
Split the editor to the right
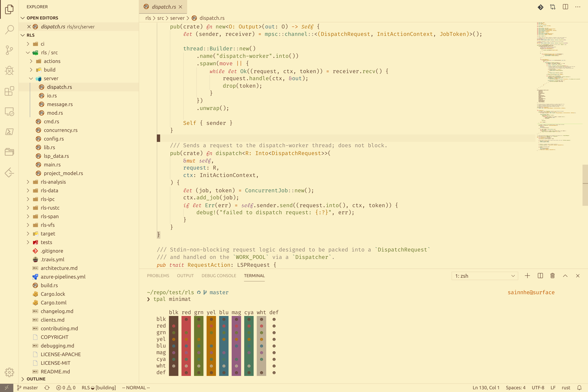565,7
